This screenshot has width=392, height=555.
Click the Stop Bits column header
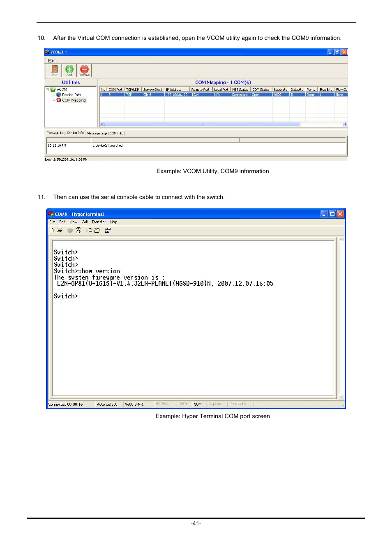(x=326, y=89)
